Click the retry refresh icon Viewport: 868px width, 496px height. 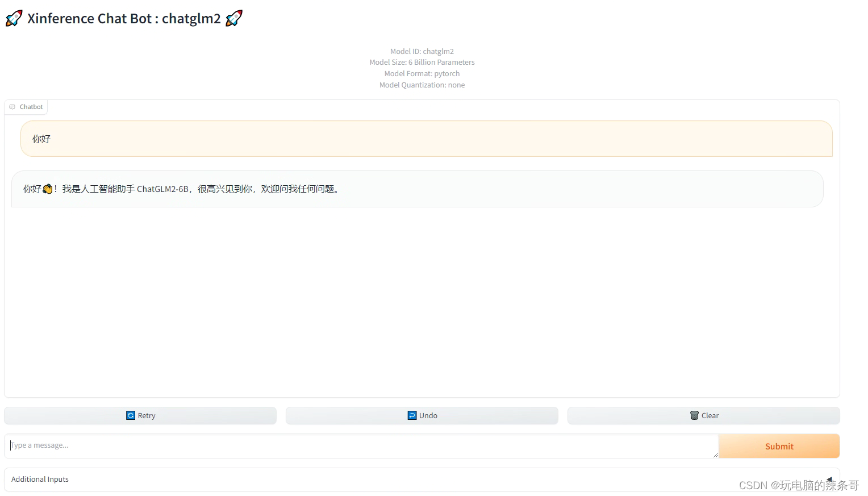pos(131,415)
